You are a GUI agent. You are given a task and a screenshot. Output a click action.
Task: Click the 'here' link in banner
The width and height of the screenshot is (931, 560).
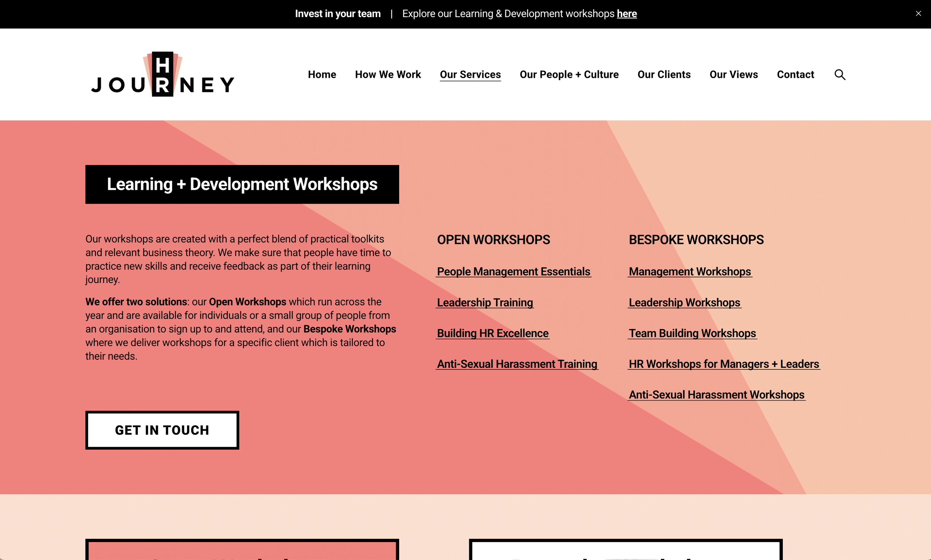click(x=626, y=14)
